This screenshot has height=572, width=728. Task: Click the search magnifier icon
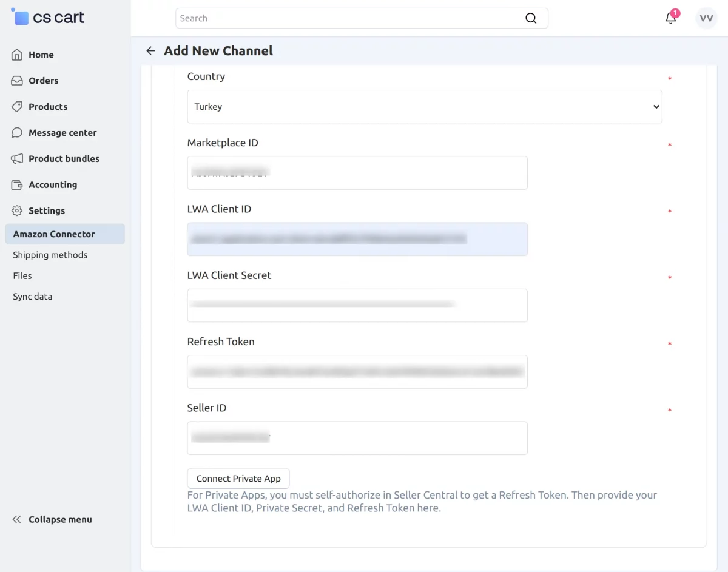(531, 18)
